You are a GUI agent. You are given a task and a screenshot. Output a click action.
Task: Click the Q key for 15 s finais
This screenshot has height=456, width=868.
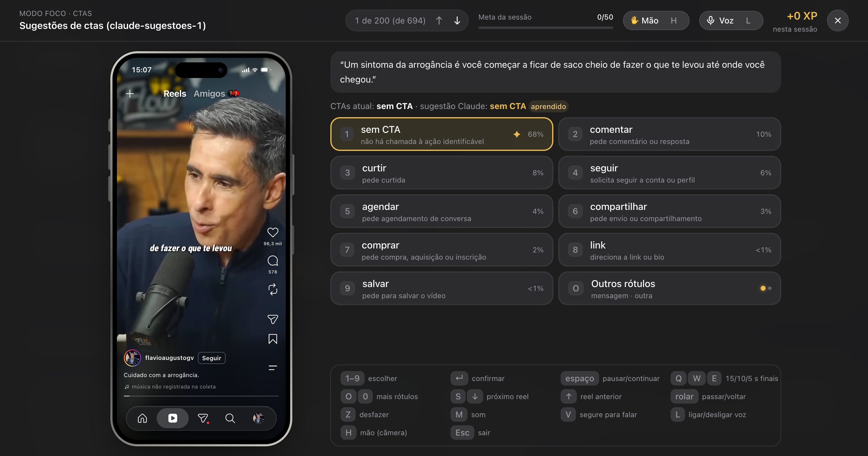point(678,379)
